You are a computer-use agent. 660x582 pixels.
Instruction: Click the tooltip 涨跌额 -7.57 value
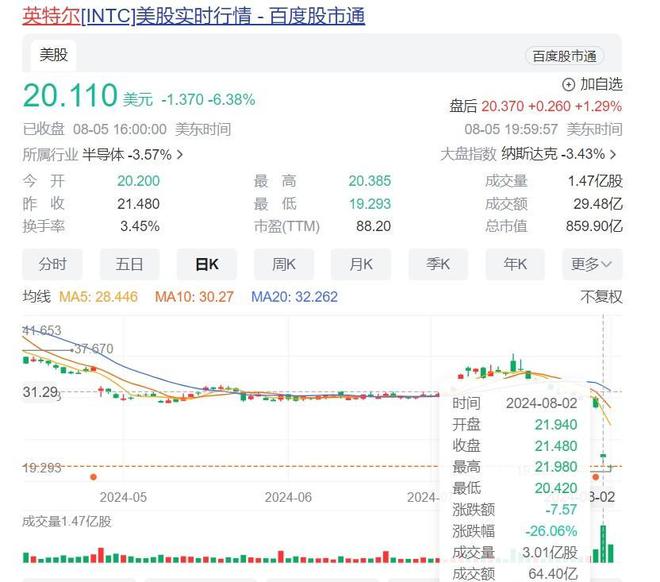561,510
